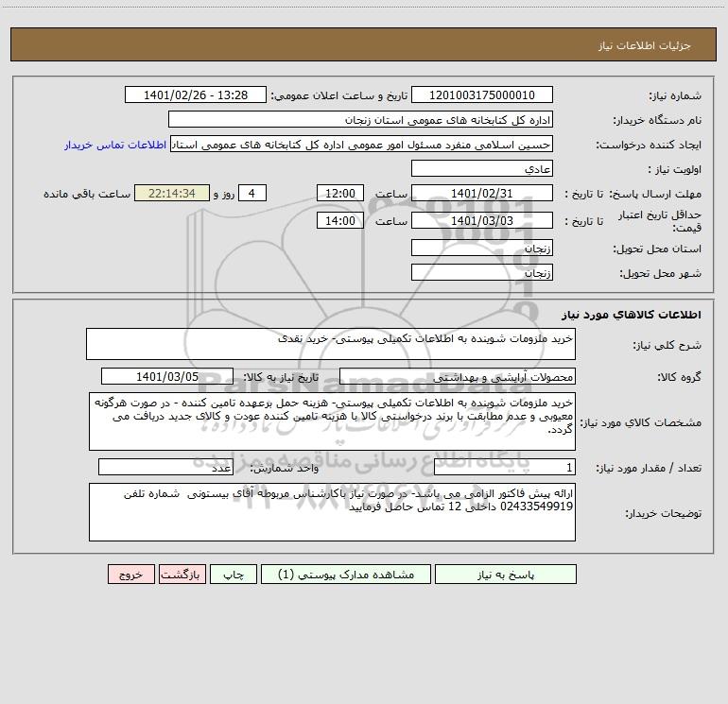
Task: Click the label 'تاریخ نیاز به کالا:'
Action: (281, 378)
